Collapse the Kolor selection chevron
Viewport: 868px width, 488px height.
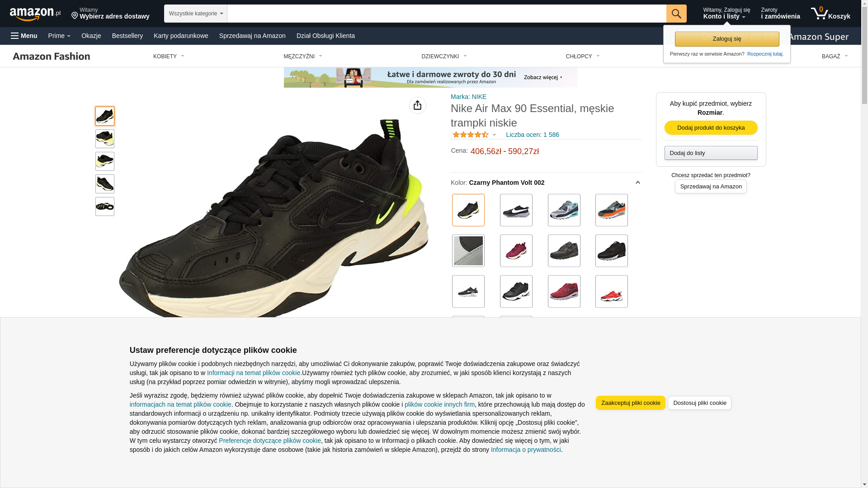[x=638, y=183]
